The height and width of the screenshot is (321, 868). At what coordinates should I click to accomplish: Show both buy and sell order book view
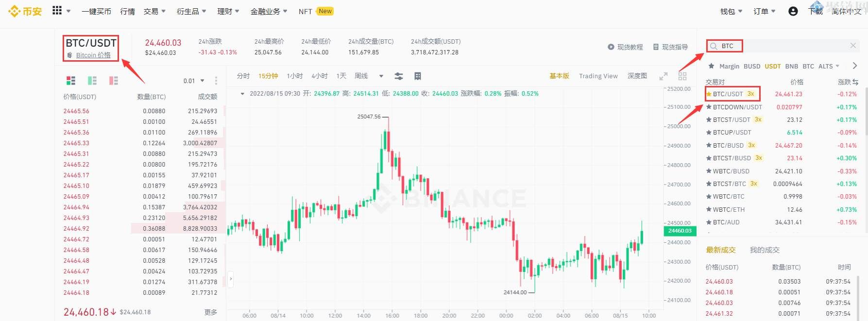71,81
